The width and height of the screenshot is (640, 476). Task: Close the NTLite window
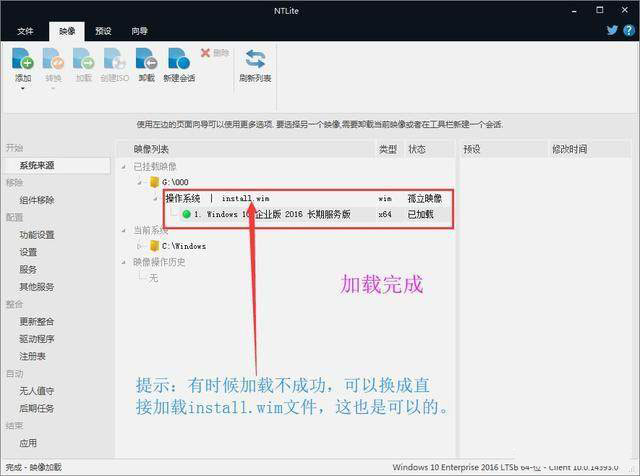click(624, 10)
